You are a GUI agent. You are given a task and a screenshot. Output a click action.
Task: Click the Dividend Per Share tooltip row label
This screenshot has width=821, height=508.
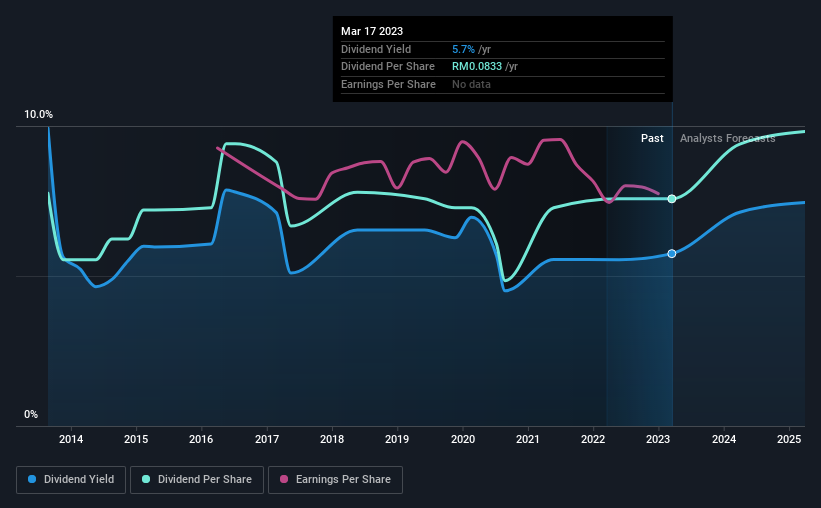(x=388, y=67)
